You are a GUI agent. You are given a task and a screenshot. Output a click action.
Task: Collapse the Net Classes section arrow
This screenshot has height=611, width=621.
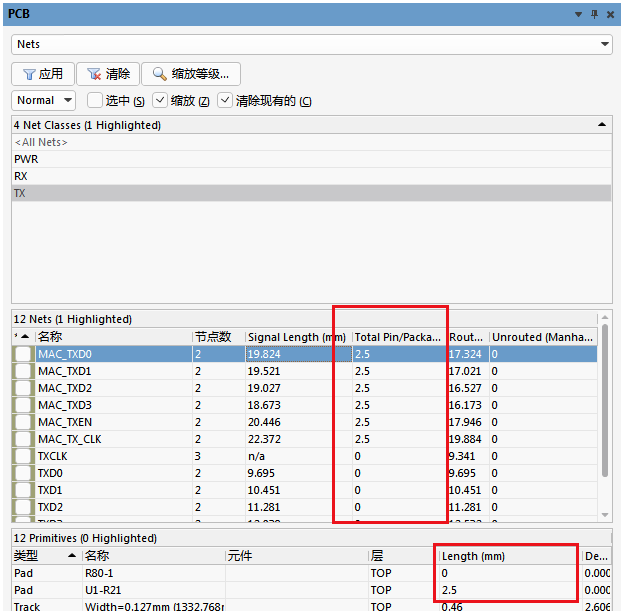(602, 125)
